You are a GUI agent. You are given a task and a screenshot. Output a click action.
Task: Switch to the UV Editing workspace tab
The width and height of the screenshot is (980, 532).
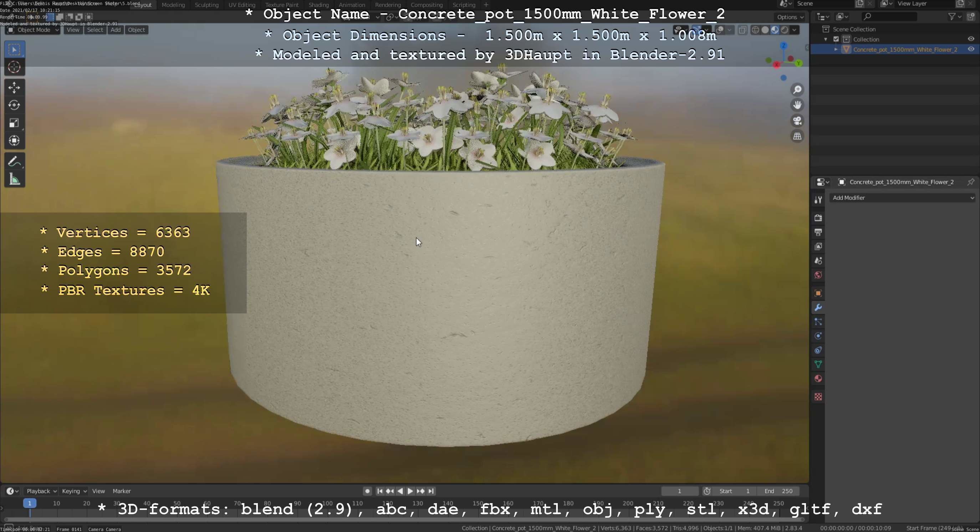click(241, 5)
